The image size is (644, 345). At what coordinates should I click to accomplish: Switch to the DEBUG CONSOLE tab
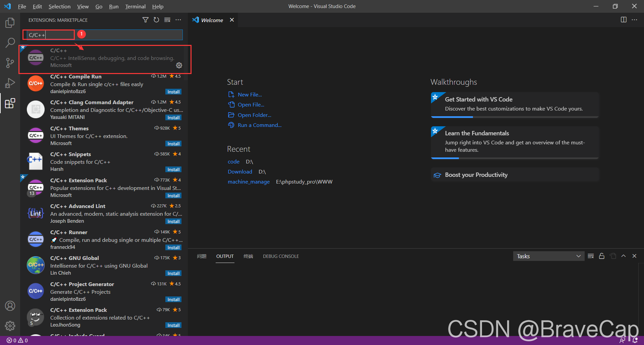(x=281, y=256)
